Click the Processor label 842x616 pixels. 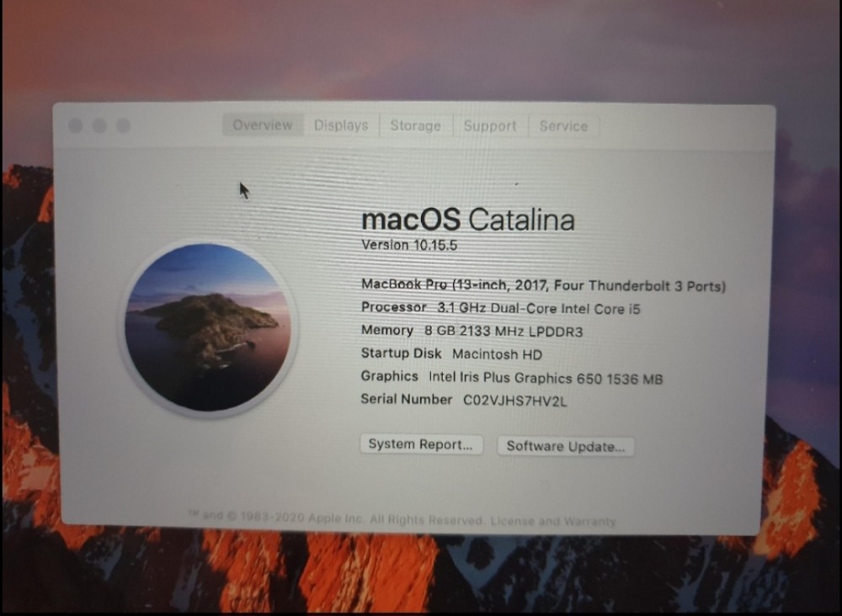393,307
